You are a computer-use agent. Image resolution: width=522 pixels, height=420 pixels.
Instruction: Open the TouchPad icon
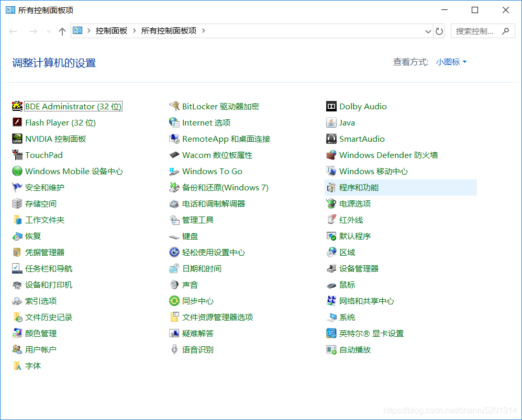point(17,155)
